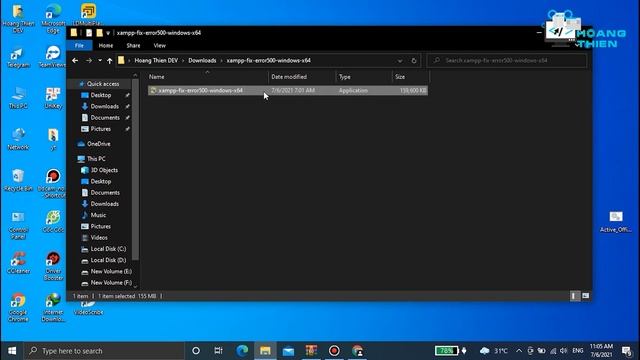
Task: Open the Mail app from taskbar
Action: coord(288,351)
